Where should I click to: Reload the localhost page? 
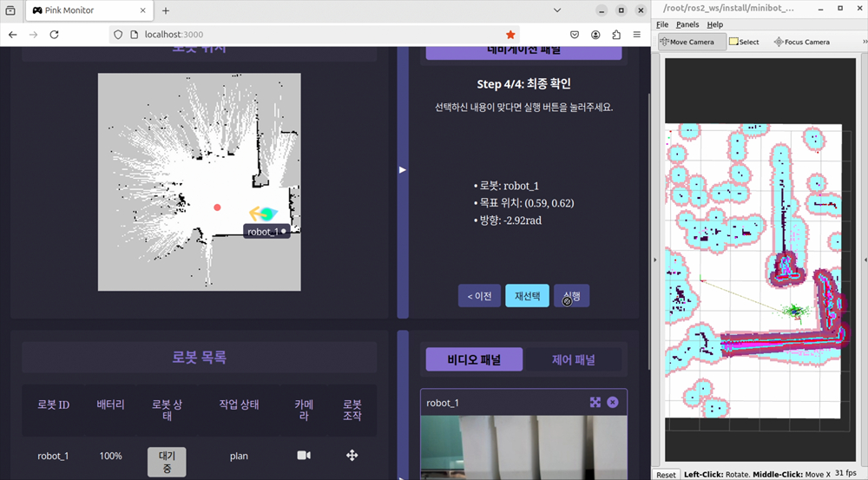pyautogui.click(x=54, y=35)
